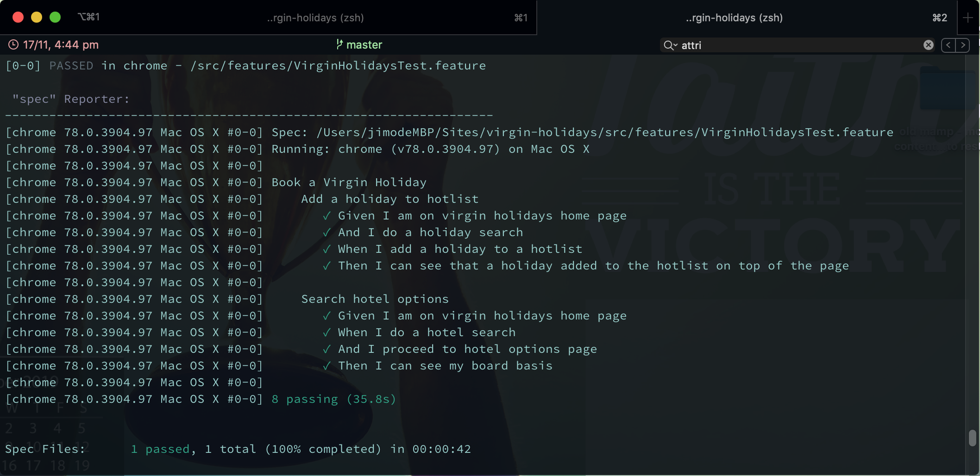Click the '17/11, 4:44 pm' timestamp text
The width and height of the screenshot is (980, 476).
(61, 44)
